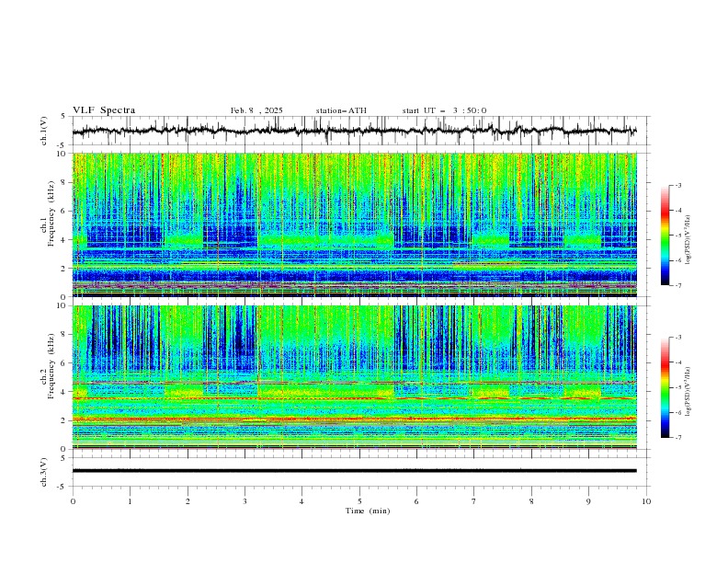Click the 'ch.3(V)' waveform axis label
This screenshot has height=563, width=728.
pyautogui.click(x=44, y=472)
